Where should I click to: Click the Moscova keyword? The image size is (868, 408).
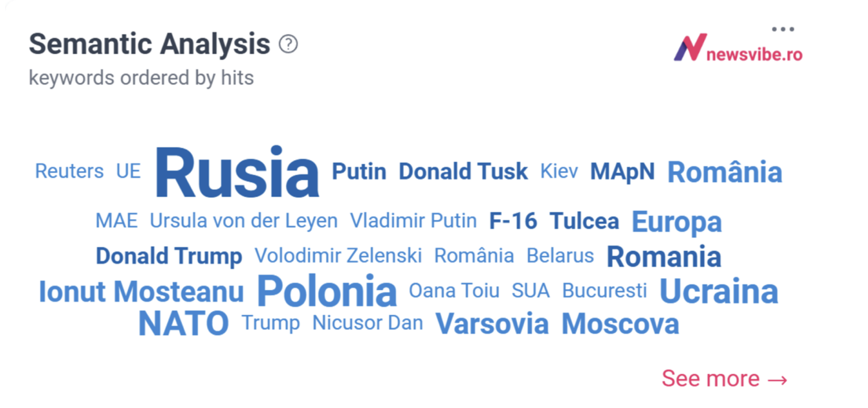pyautogui.click(x=620, y=324)
